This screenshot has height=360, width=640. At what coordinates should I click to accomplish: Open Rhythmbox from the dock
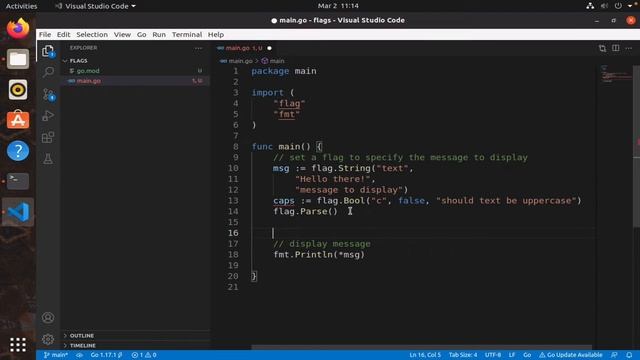point(18,90)
